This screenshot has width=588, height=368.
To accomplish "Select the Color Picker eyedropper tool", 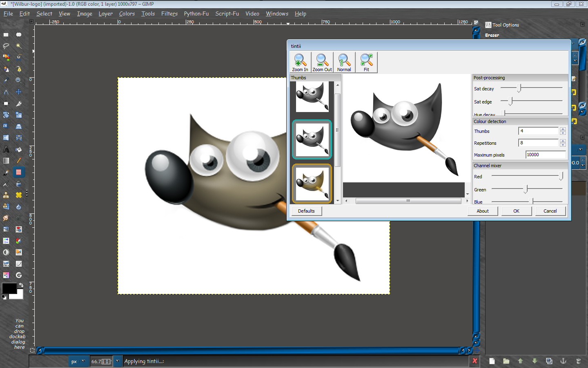I will pyautogui.click(x=6, y=81).
